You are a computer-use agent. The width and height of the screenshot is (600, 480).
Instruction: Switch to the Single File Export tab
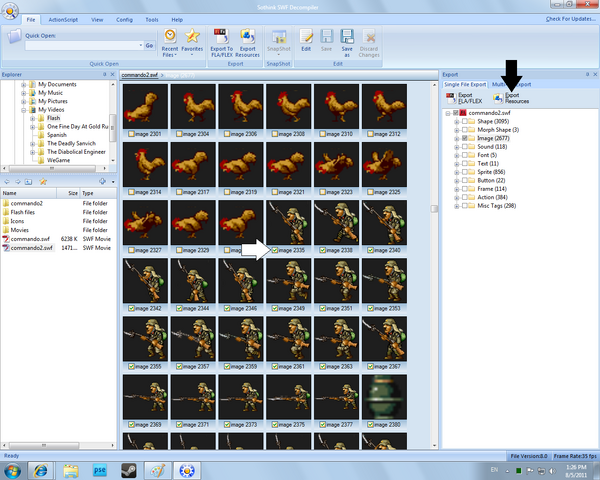pyautogui.click(x=465, y=84)
